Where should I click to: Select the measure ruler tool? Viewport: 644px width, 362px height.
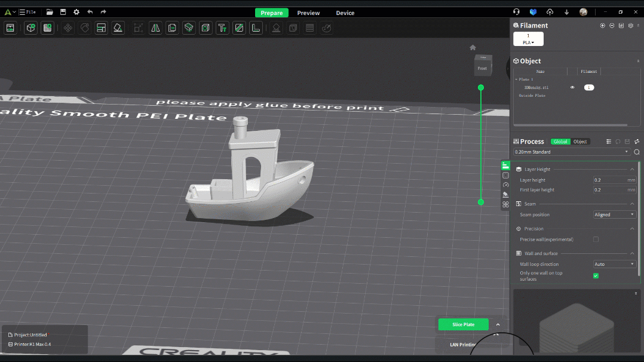point(256,28)
